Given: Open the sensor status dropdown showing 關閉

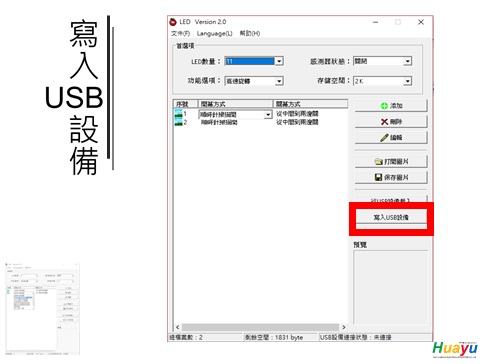Looking at the screenshot, I should (407, 61).
